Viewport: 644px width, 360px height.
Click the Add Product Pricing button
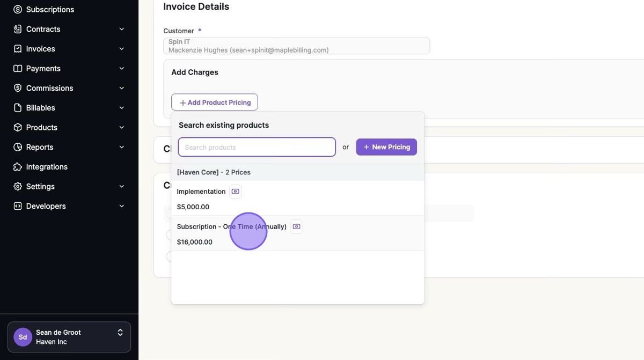coord(215,102)
